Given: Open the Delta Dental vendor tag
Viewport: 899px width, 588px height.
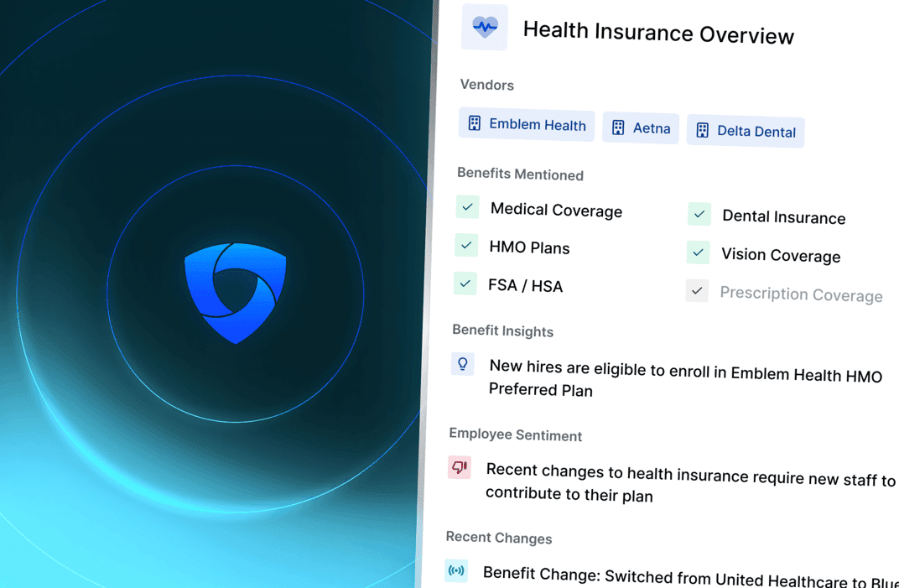Looking at the screenshot, I should [x=746, y=131].
